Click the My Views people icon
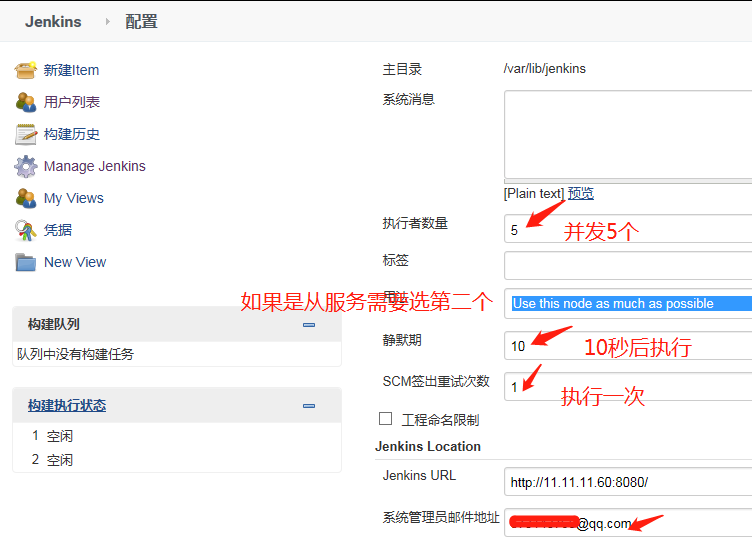 (25, 198)
